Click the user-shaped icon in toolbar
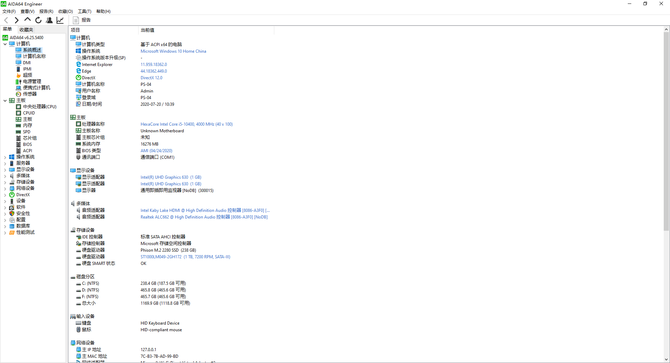670x363 pixels. 49,20
